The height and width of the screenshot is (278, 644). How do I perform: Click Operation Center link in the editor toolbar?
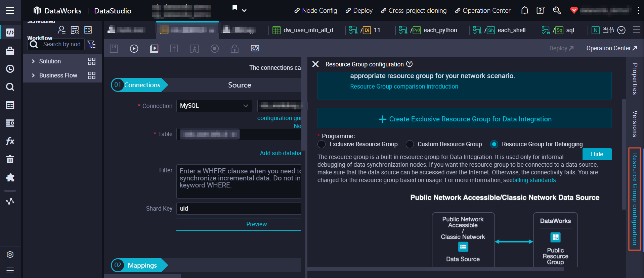(x=612, y=48)
